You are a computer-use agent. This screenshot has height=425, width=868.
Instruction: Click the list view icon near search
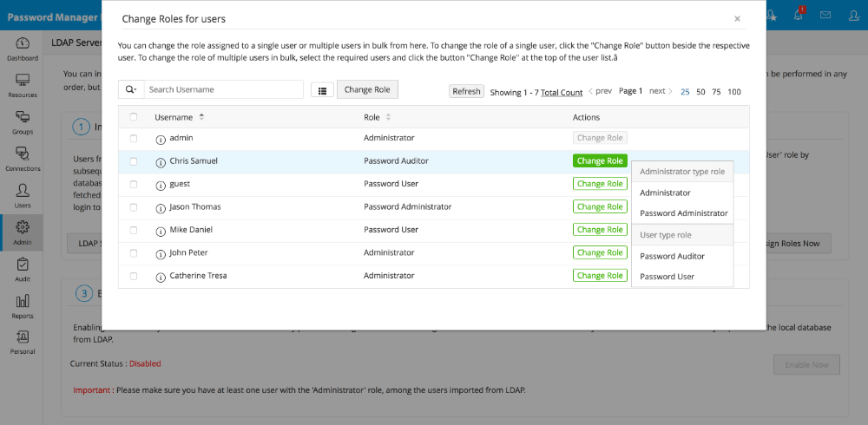(x=322, y=90)
